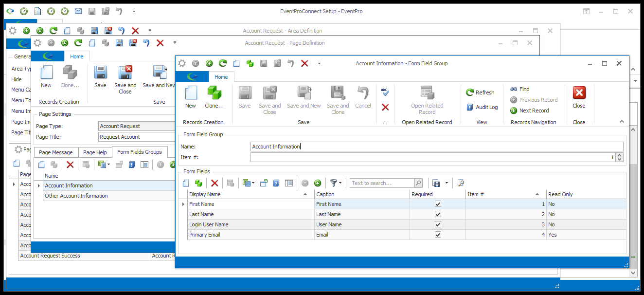Open quick access customize dropdown in Form Field Group
This screenshot has width=644, height=295.
pos(319,63)
